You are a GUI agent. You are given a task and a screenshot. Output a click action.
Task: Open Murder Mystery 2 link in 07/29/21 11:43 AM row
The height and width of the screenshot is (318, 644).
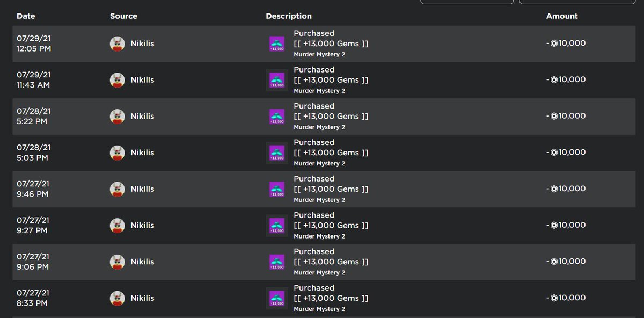(x=319, y=91)
